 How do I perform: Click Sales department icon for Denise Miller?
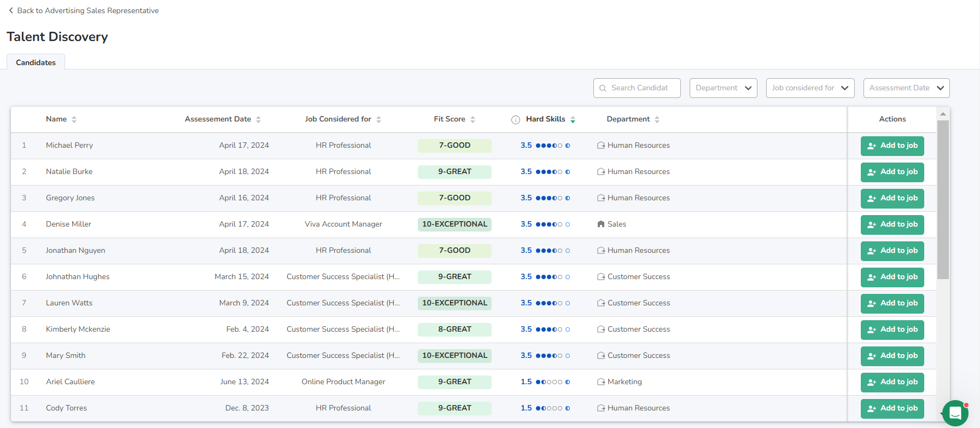click(601, 224)
